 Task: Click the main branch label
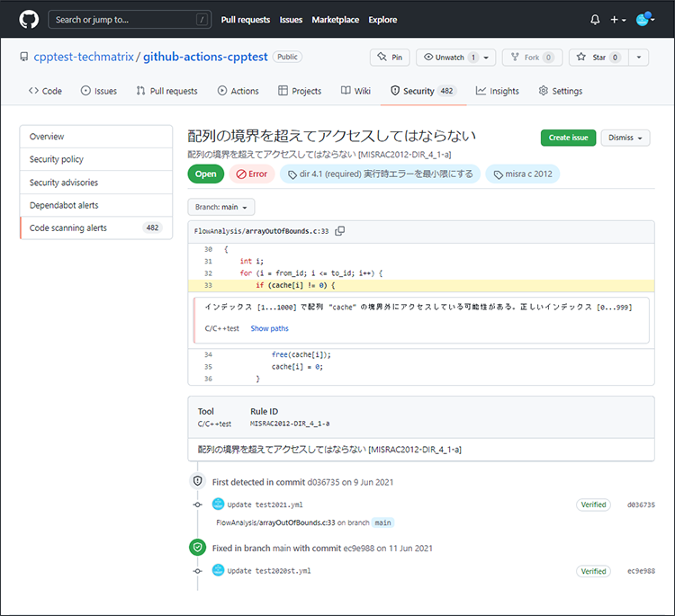382,522
